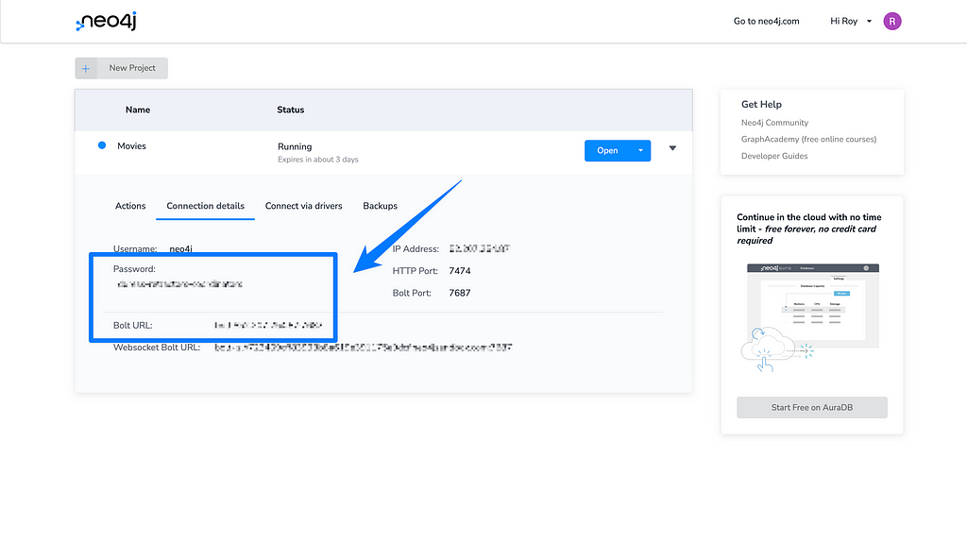The height and width of the screenshot is (560, 967).
Task: Click the Get Help heading
Action: tap(761, 105)
